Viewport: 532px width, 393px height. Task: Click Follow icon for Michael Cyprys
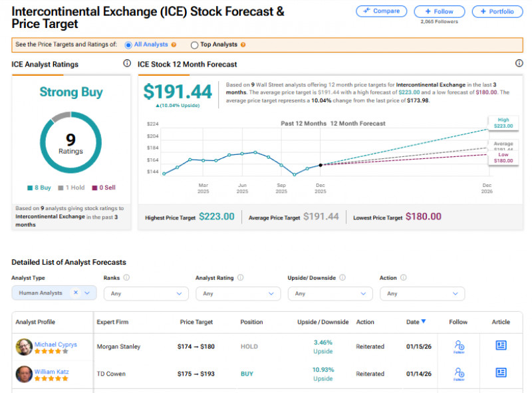(459, 346)
